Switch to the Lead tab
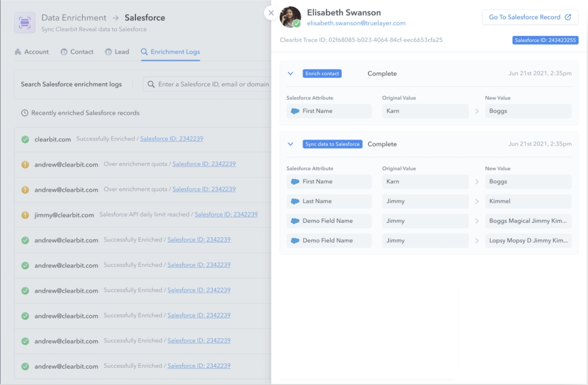 coord(117,52)
